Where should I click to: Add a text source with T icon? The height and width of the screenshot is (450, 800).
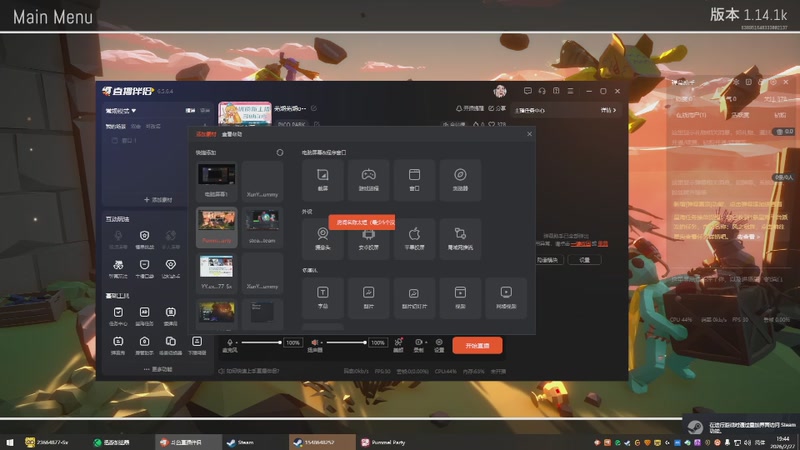[x=322, y=298]
